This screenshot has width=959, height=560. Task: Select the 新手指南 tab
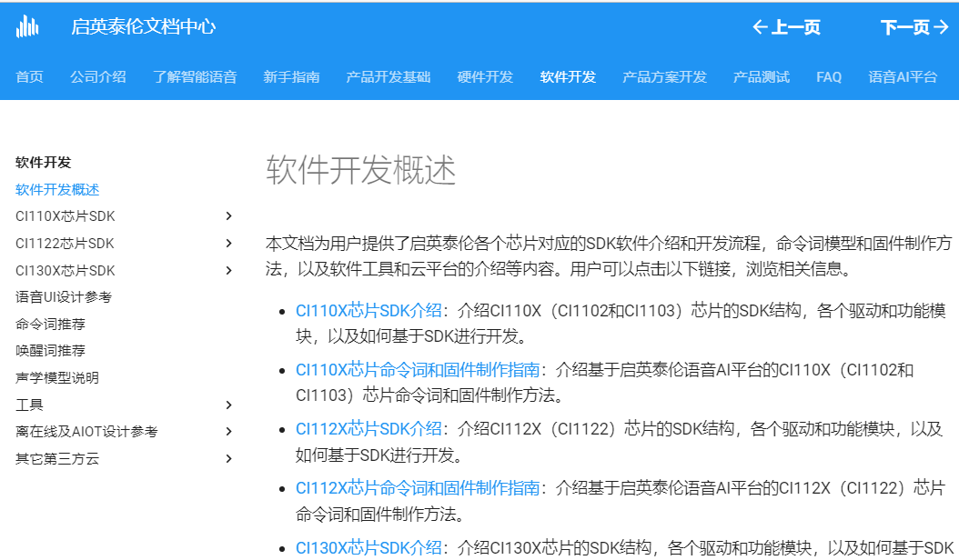[x=292, y=77]
